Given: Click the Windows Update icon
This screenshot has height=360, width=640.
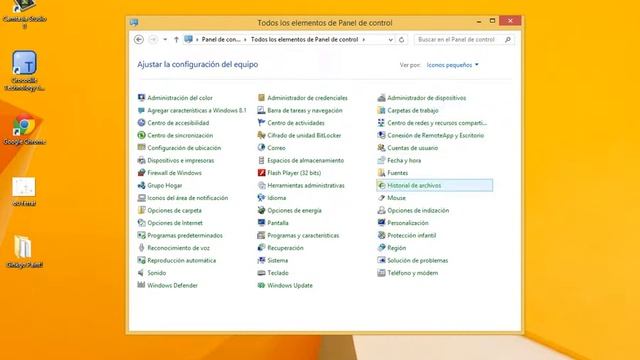Looking at the screenshot, I should click(x=261, y=285).
